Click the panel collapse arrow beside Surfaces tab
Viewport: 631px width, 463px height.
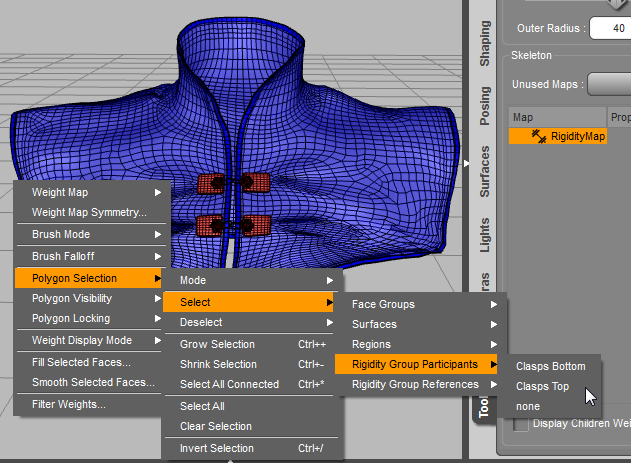tap(466, 163)
